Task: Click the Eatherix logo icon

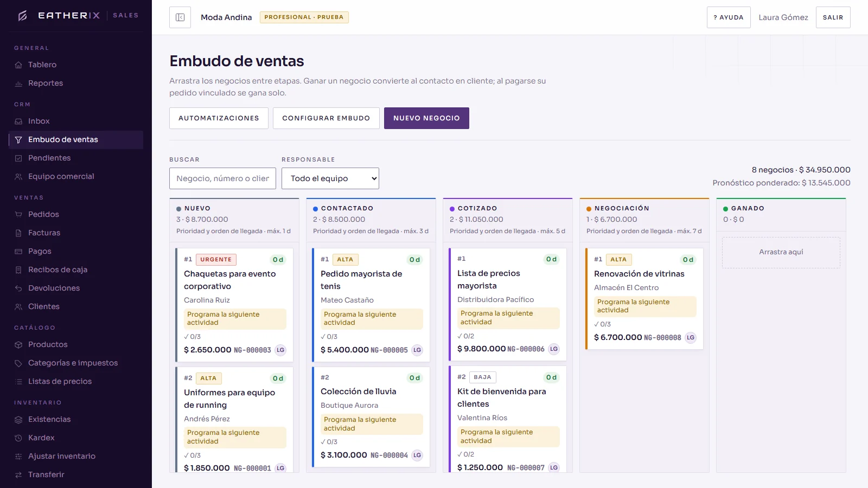Action: pyautogui.click(x=23, y=16)
